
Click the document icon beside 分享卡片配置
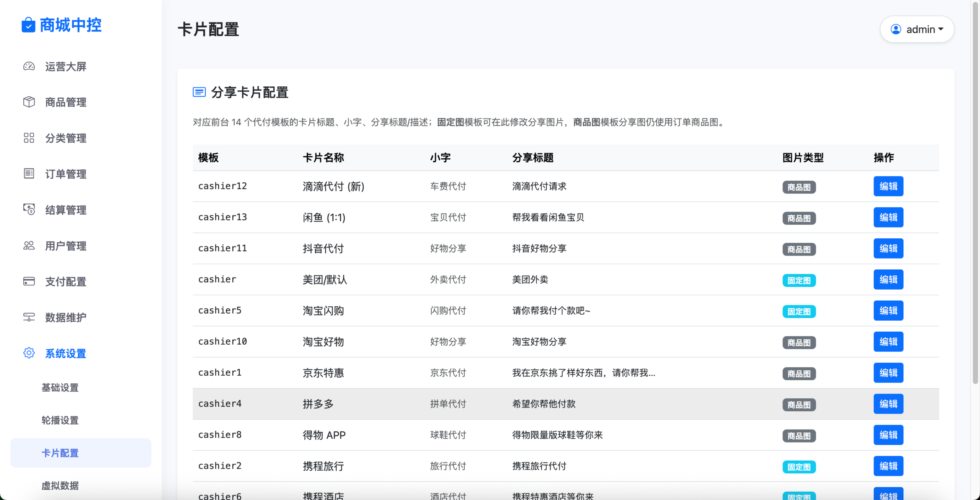click(199, 92)
